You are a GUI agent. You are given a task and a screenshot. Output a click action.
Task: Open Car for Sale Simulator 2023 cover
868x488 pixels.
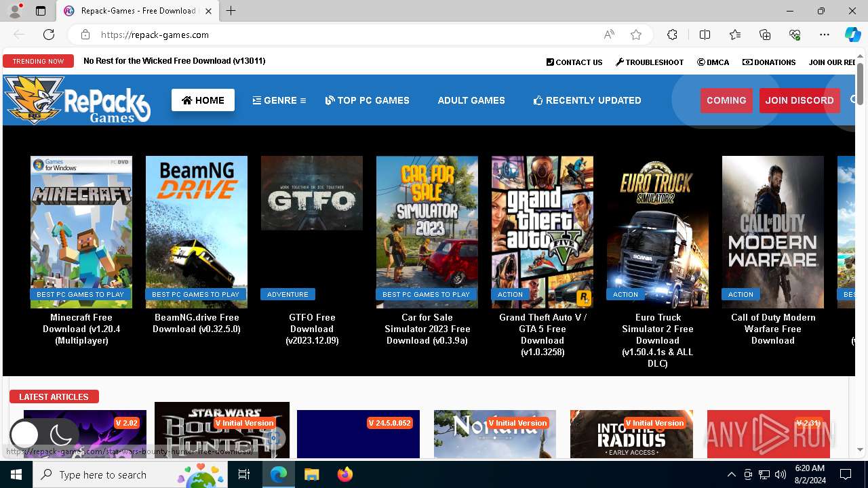[x=427, y=232]
